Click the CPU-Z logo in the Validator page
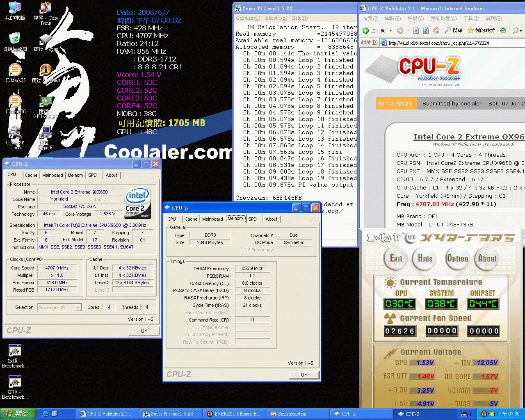 [x=429, y=68]
